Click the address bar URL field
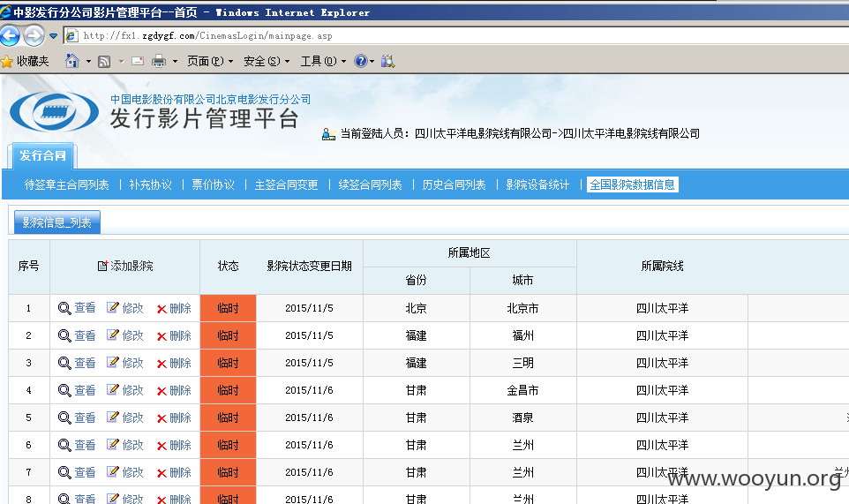This screenshot has width=849, height=504. [x=455, y=35]
